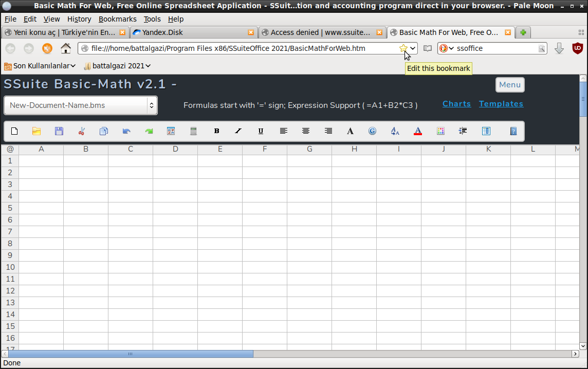Click the bookmark star icon

[403, 48]
